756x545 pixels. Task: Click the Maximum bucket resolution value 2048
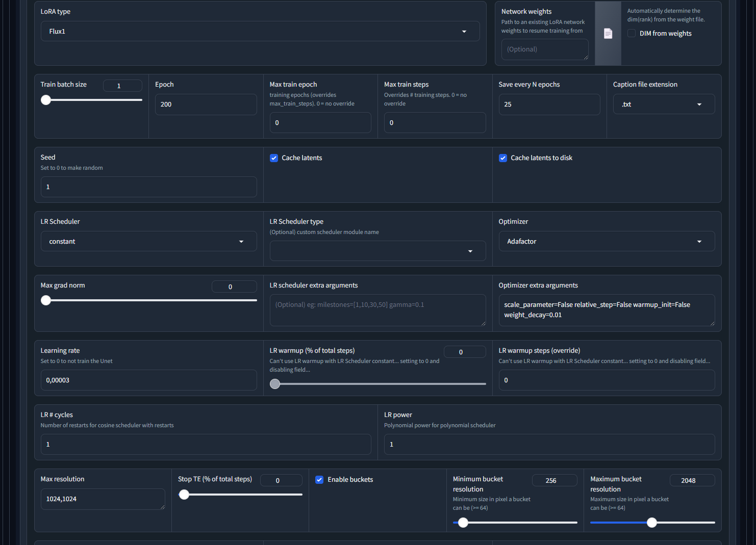[692, 480]
